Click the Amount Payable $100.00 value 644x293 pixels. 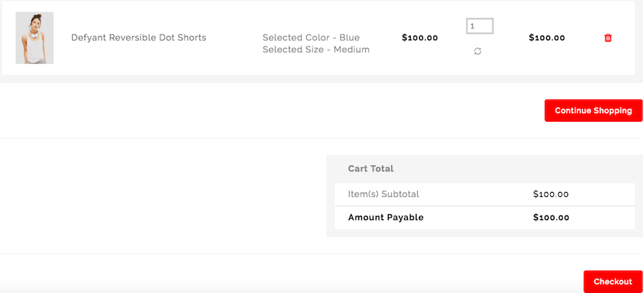[x=551, y=218]
